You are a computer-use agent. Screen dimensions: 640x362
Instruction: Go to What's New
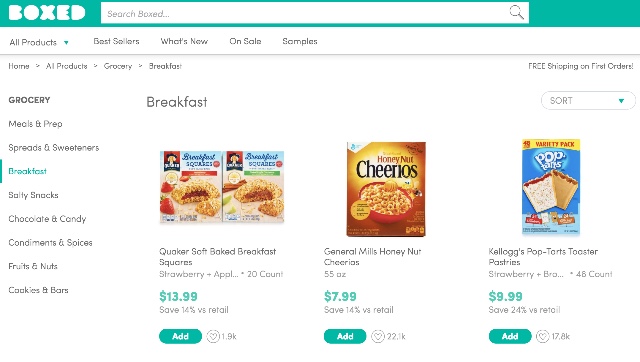(184, 41)
